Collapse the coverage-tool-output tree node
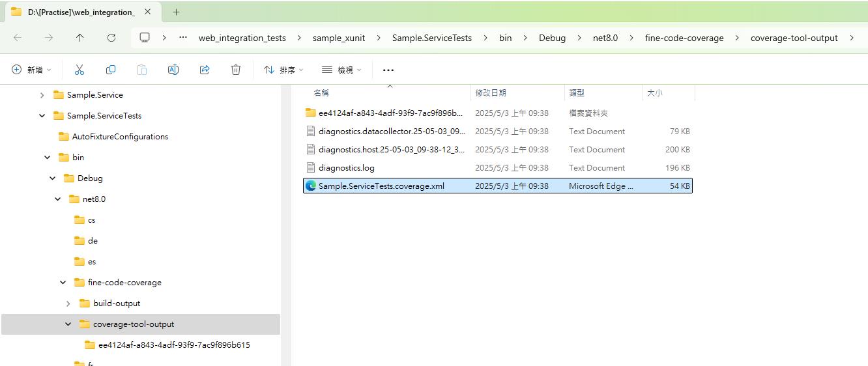868x366 pixels. [68, 324]
